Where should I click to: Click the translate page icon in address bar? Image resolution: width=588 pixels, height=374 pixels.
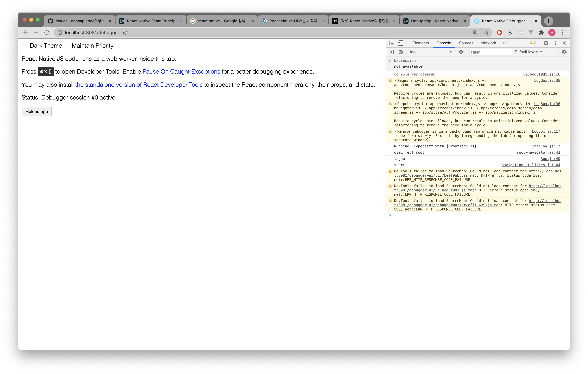475,33
